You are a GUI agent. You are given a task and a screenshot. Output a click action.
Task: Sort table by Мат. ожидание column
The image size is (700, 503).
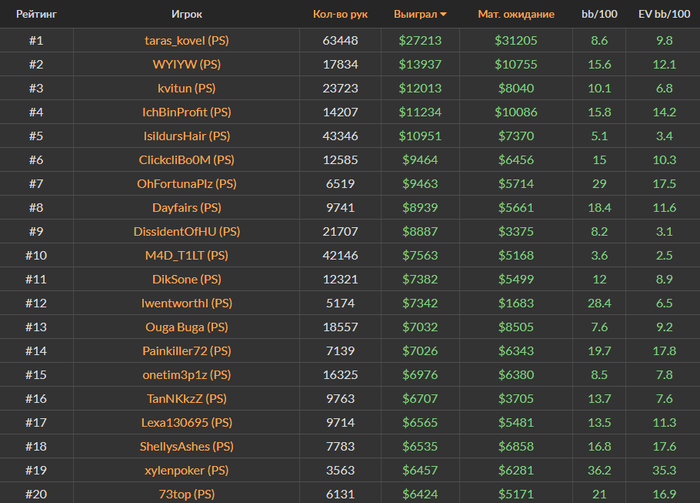coord(516,14)
